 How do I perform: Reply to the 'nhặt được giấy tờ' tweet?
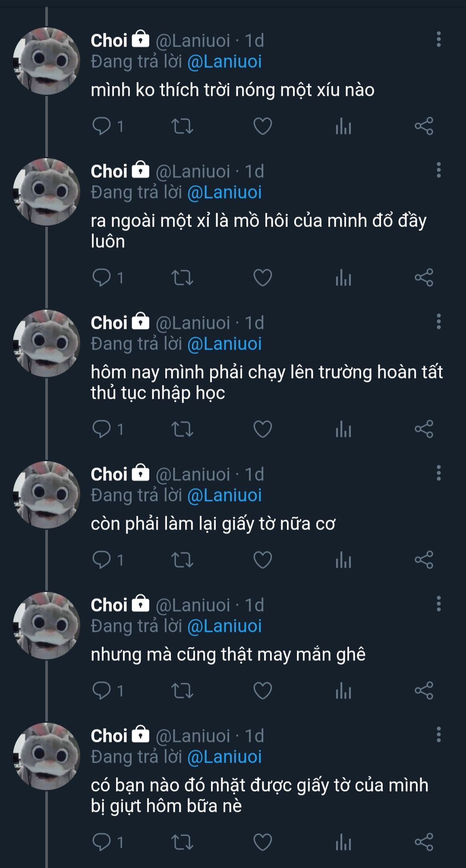click(102, 842)
